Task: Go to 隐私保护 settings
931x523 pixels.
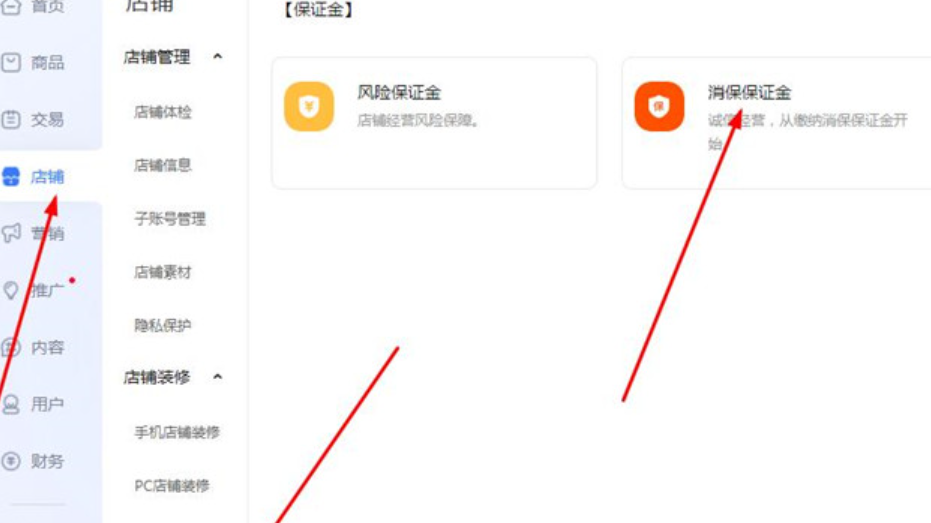Action: (x=163, y=325)
